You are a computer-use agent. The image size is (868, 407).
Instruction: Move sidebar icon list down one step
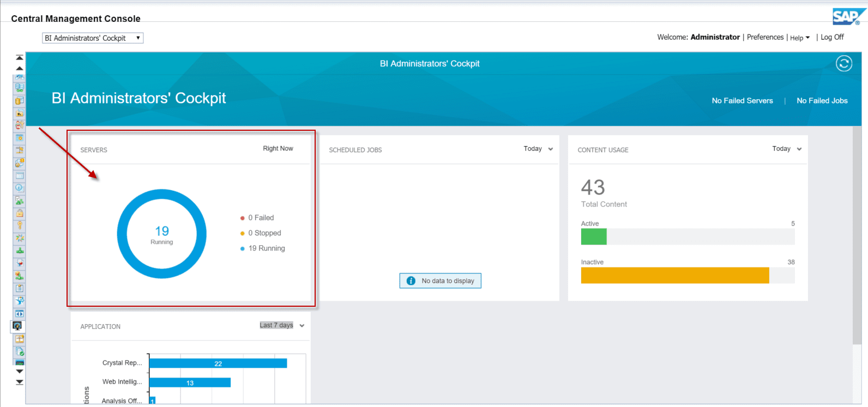(20, 371)
